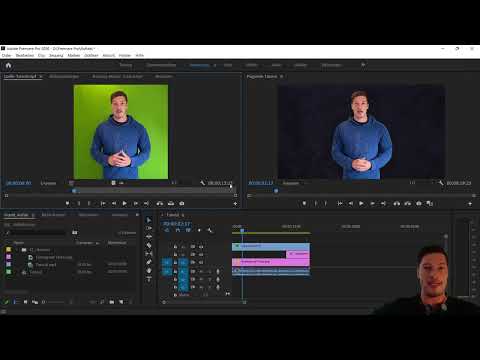
Task: Enable voice-over record on first audio track
Action: pos(218,271)
